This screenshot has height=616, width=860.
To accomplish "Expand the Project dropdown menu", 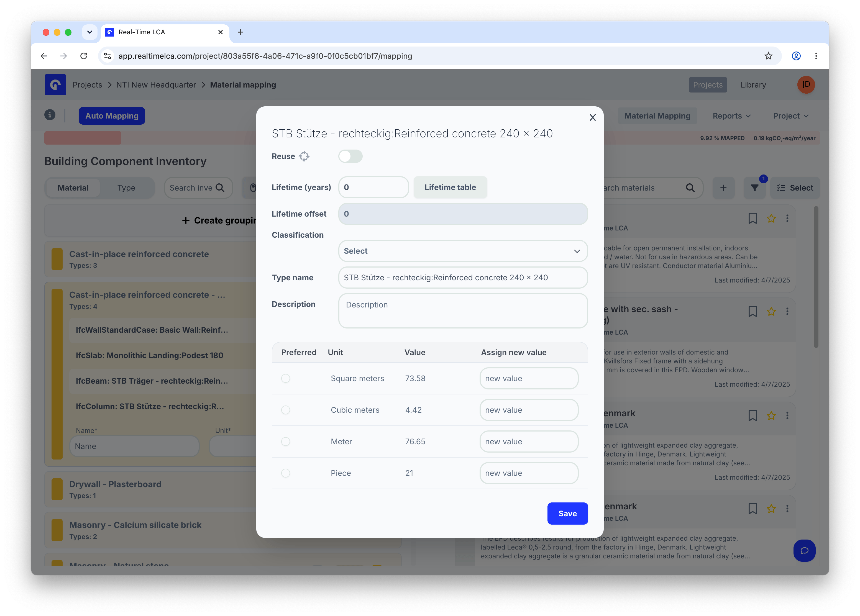I will tap(791, 116).
